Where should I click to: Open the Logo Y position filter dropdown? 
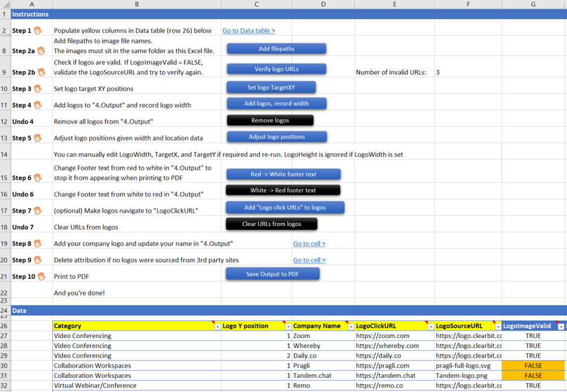[288, 327]
